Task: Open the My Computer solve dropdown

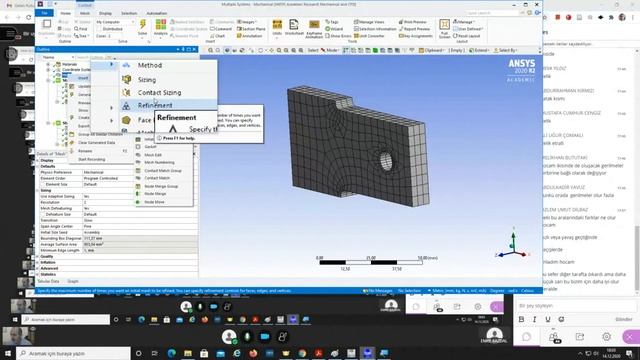Action: [115, 22]
